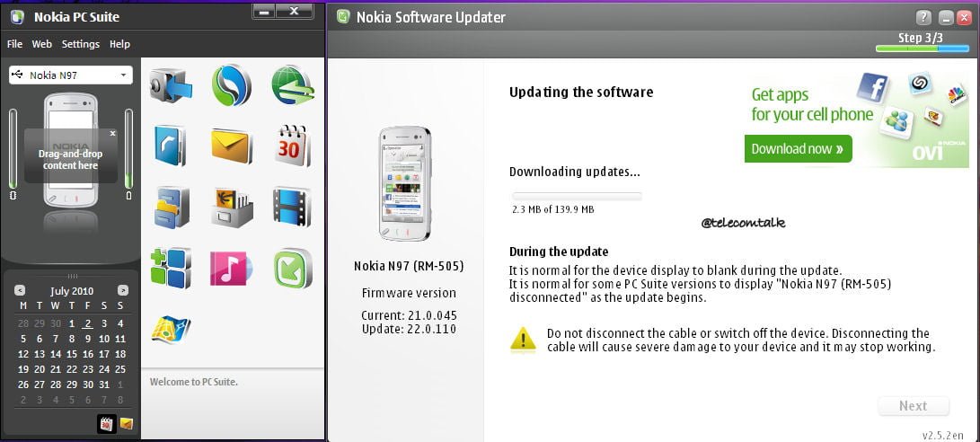Open the Store images icon
980x442 pixels.
(232, 207)
